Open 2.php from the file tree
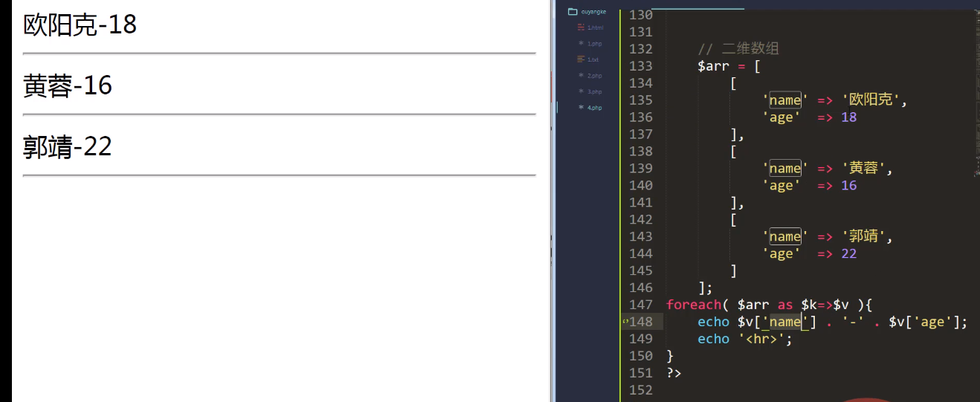Image resolution: width=980 pixels, height=402 pixels. 594,76
